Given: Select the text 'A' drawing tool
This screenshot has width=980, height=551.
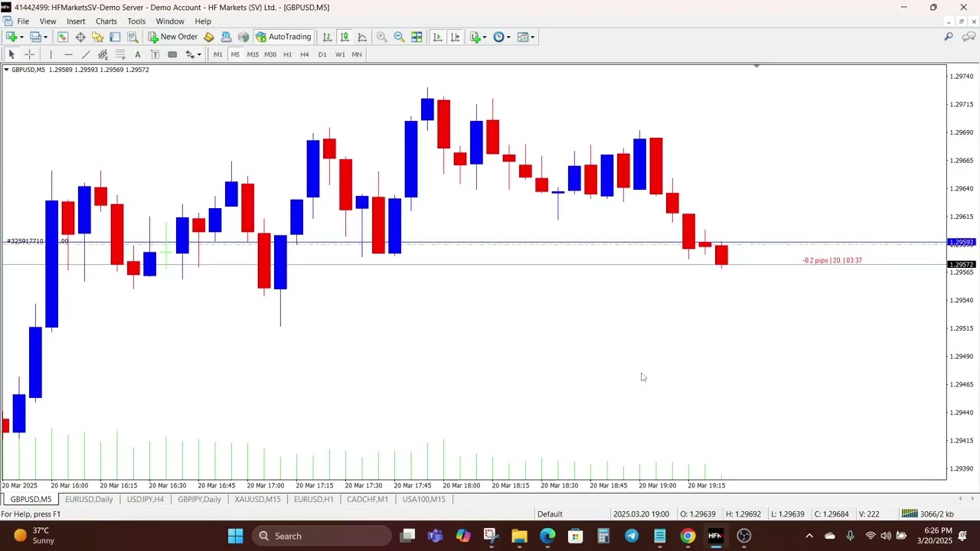Looking at the screenshot, I should click(138, 54).
